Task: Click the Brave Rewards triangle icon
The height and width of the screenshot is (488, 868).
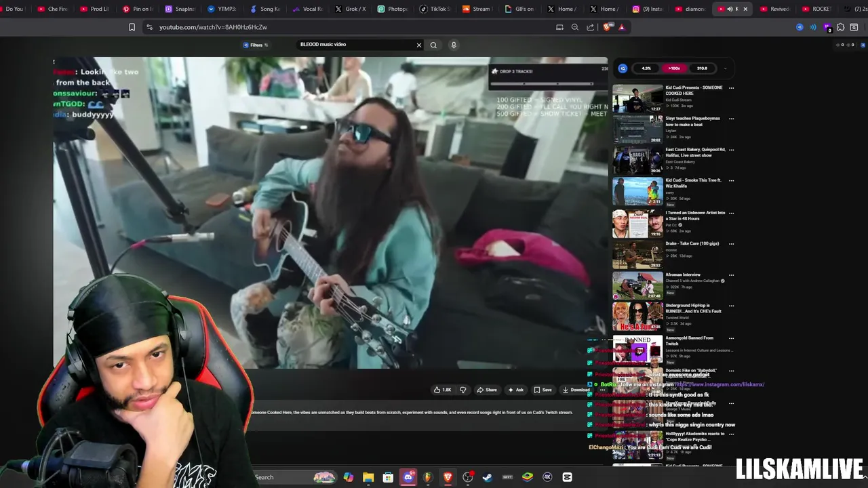Action: tap(622, 27)
